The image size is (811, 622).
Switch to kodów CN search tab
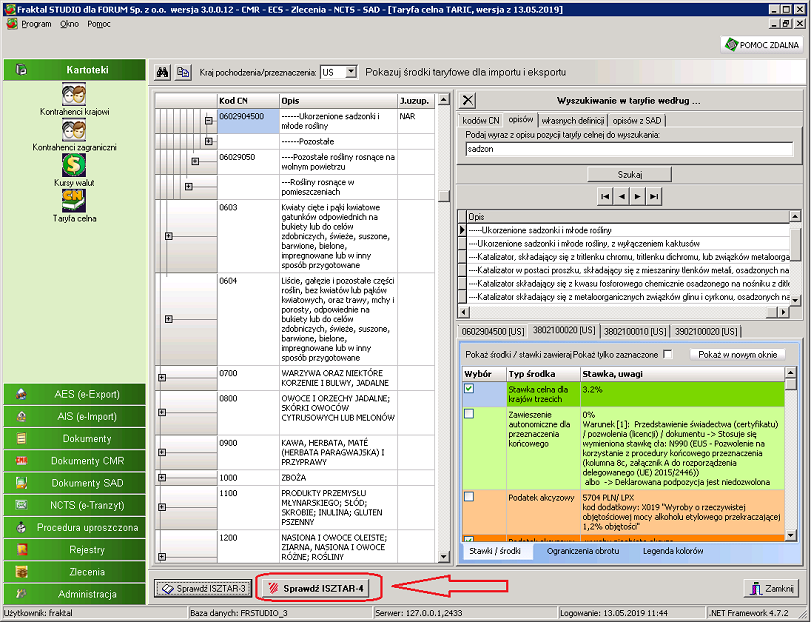[480, 120]
